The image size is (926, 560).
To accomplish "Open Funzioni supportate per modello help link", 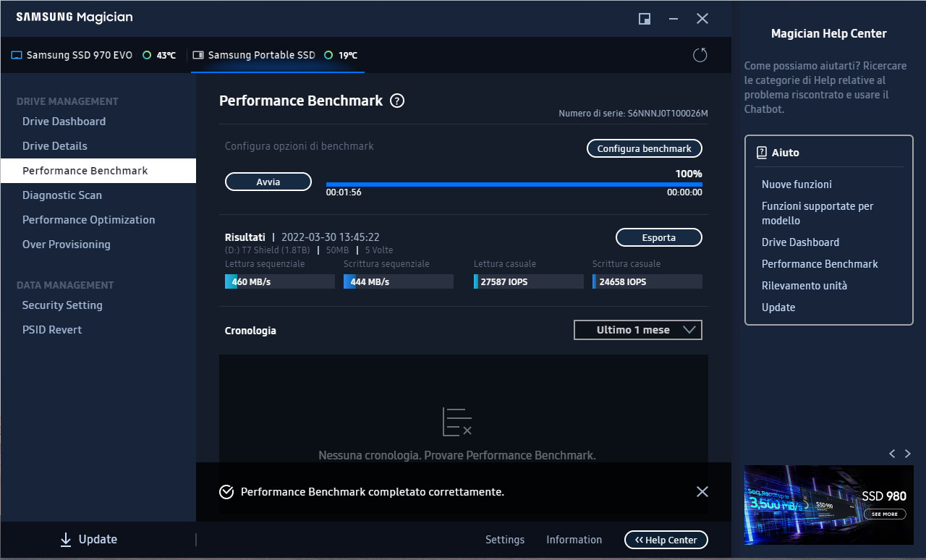I will (x=817, y=213).
